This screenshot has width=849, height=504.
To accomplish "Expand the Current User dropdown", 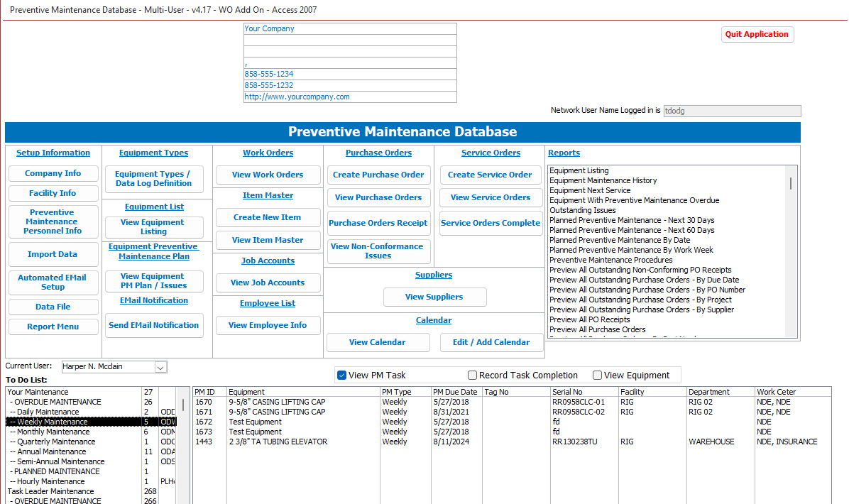I will click(x=160, y=367).
